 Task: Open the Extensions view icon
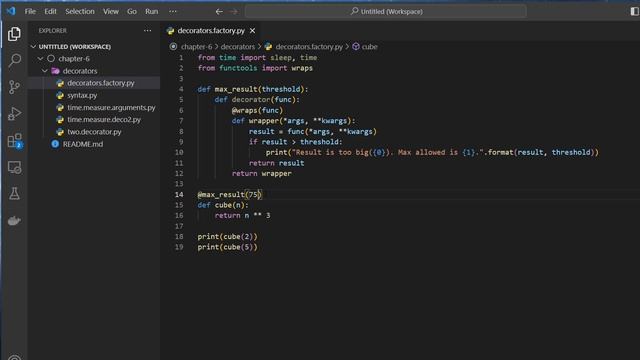click(x=15, y=141)
